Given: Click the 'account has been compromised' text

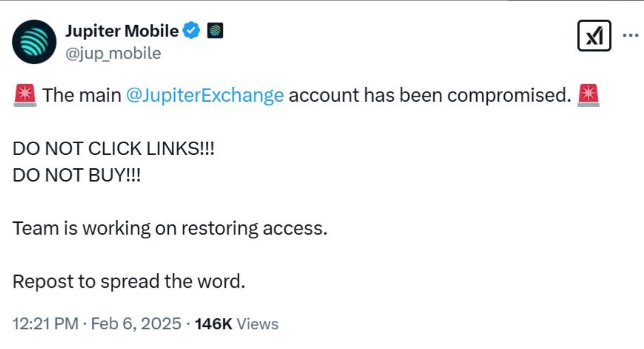Looking at the screenshot, I should 430,95.
